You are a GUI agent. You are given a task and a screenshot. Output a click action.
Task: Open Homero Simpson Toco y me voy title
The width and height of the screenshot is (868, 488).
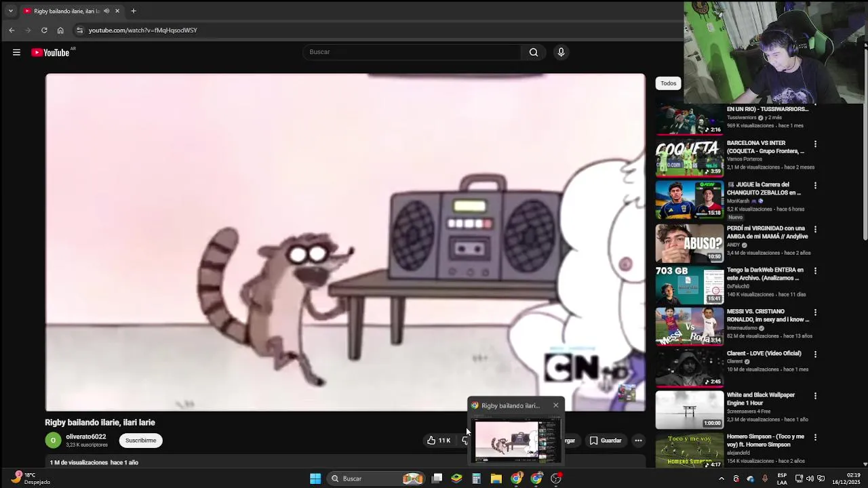coord(766,441)
